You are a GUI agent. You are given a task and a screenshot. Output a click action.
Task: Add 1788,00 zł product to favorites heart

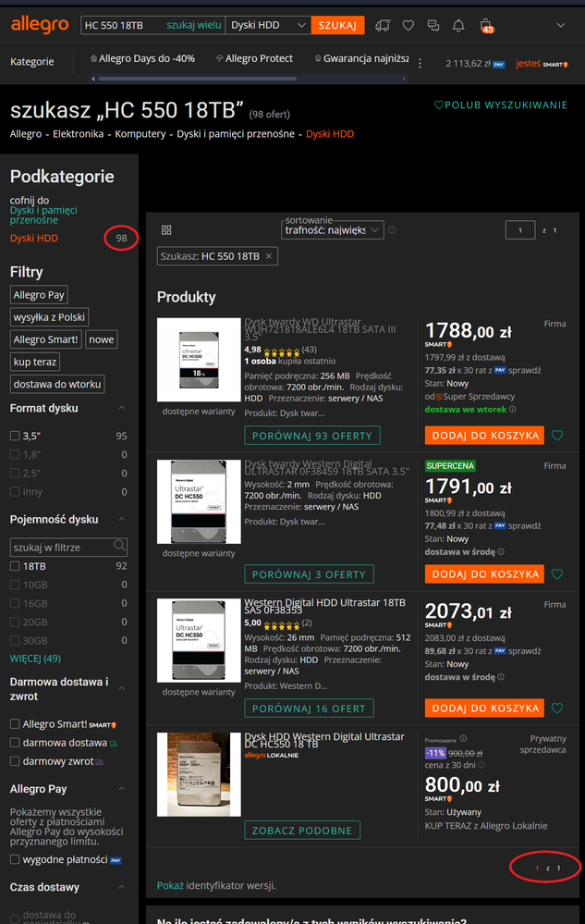pyautogui.click(x=557, y=436)
